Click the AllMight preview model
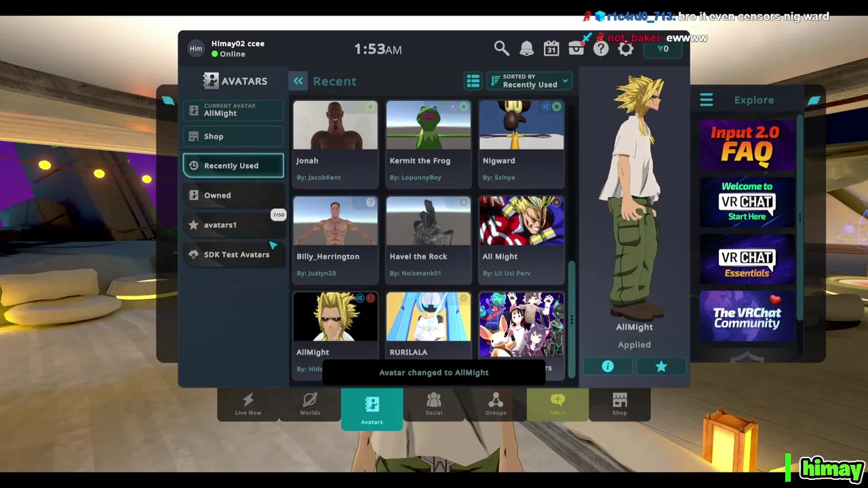This screenshot has width=868, height=488. click(635, 197)
